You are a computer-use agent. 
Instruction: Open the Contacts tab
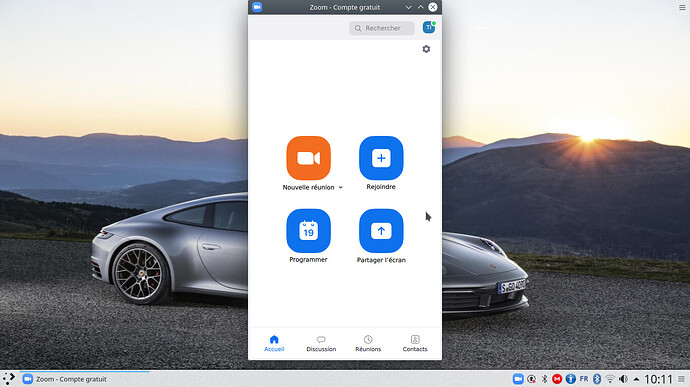coord(415,343)
